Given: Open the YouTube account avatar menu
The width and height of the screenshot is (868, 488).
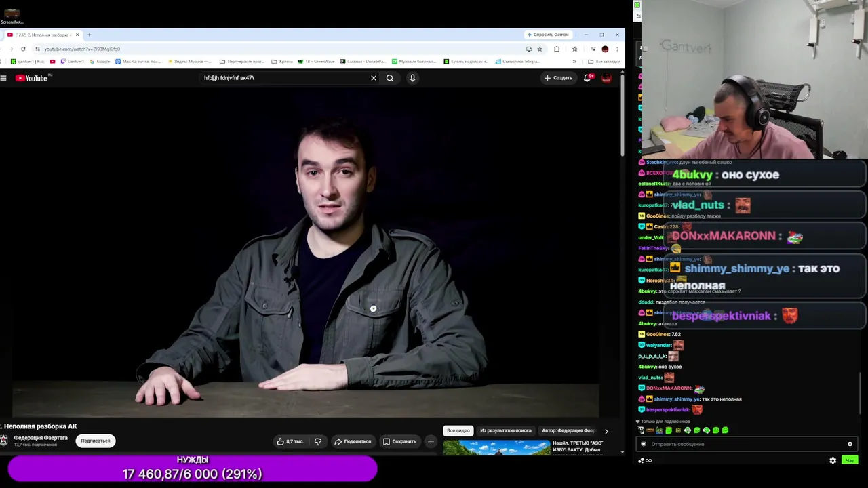Looking at the screenshot, I should pos(607,78).
